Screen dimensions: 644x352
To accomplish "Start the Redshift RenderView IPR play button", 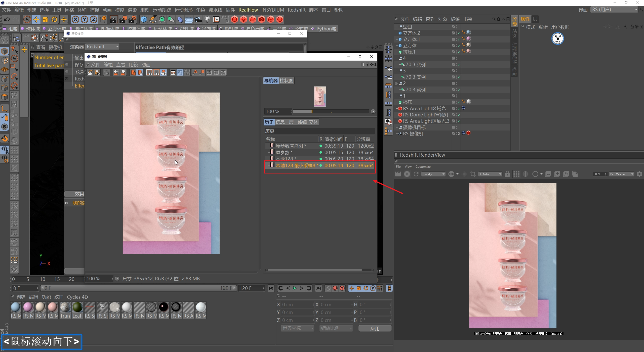I will pos(407,174).
